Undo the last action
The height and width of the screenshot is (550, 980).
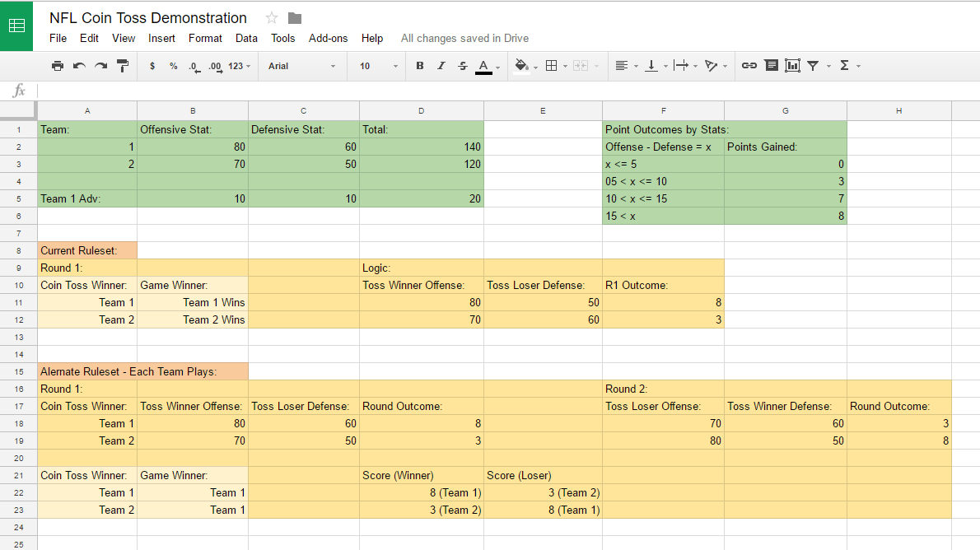[79, 66]
